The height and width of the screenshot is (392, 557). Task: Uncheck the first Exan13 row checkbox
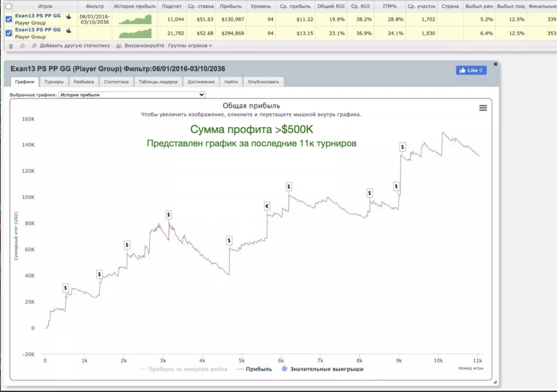click(9, 19)
